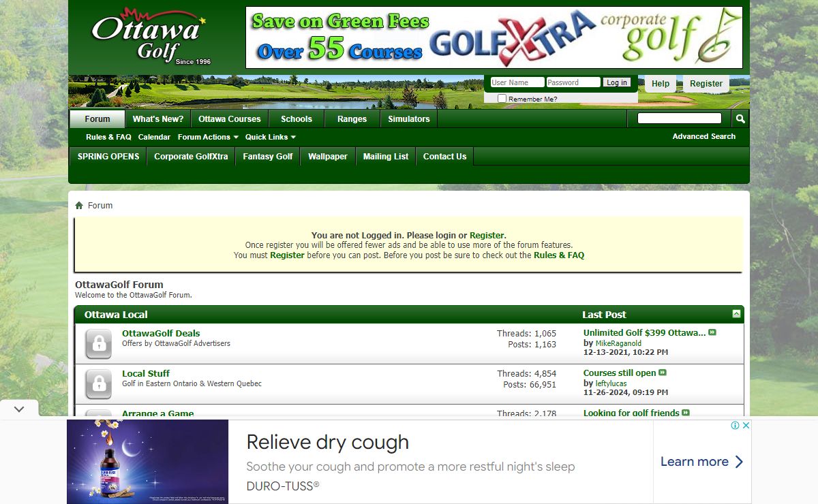This screenshot has height=504, width=818.
Task: Open the Mailing List menu item
Action: (x=386, y=156)
